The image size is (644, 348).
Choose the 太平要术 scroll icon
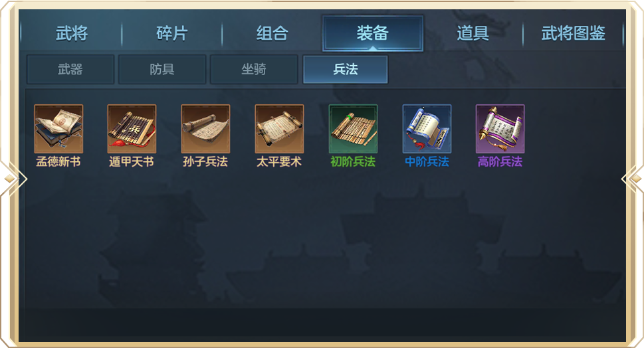pos(279,129)
